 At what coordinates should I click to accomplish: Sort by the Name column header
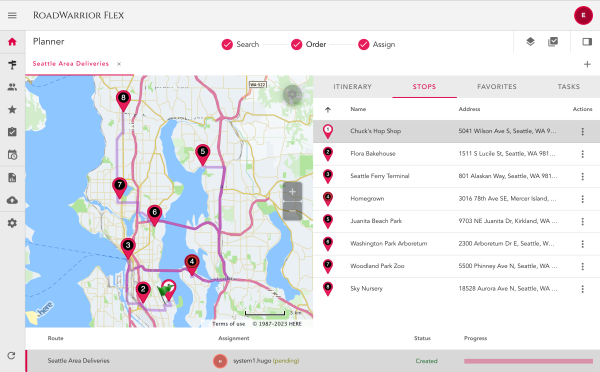(x=358, y=109)
